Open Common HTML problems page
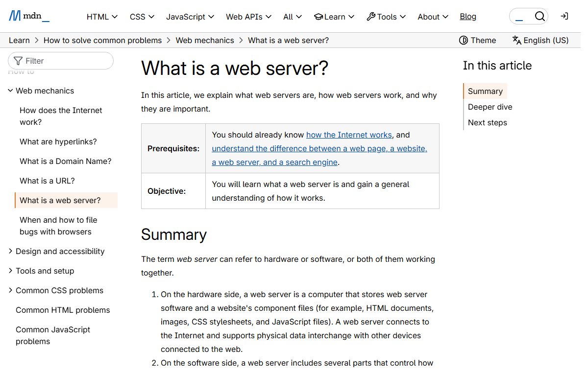This screenshot has width=588, height=372. [63, 310]
